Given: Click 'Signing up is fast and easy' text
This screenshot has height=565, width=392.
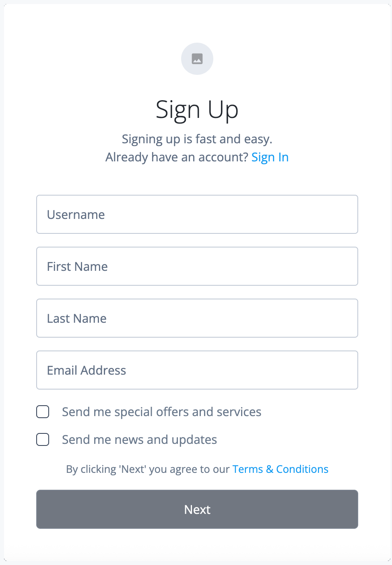Looking at the screenshot, I should [x=197, y=139].
